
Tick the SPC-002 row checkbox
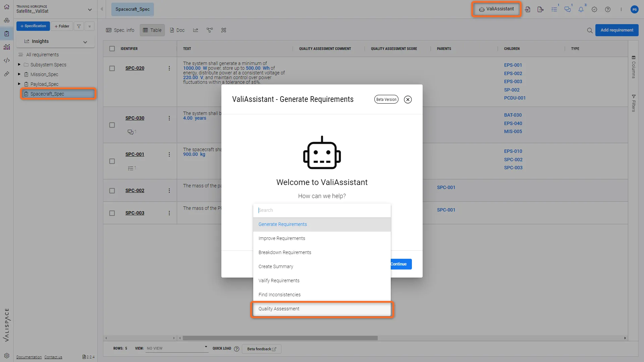pyautogui.click(x=112, y=191)
